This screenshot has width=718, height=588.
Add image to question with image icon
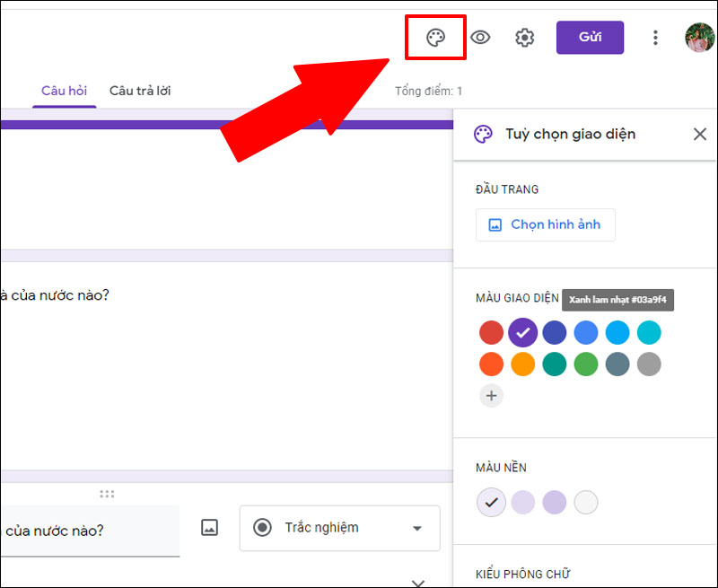pyautogui.click(x=209, y=528)
